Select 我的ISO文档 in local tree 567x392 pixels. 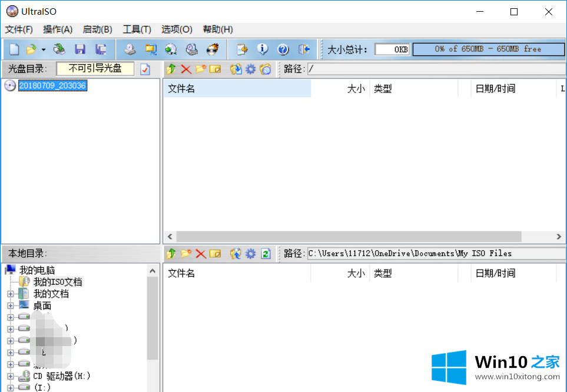click(58, 282)
